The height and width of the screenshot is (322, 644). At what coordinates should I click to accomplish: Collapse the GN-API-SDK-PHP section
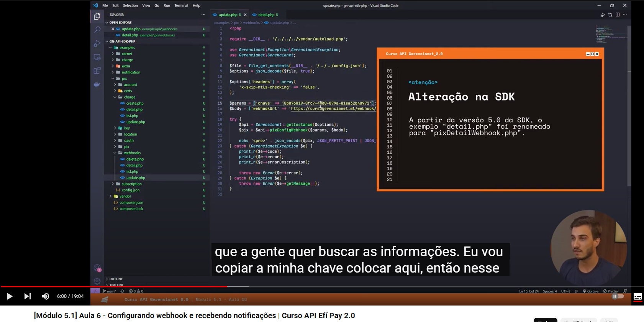click(122, 41)
